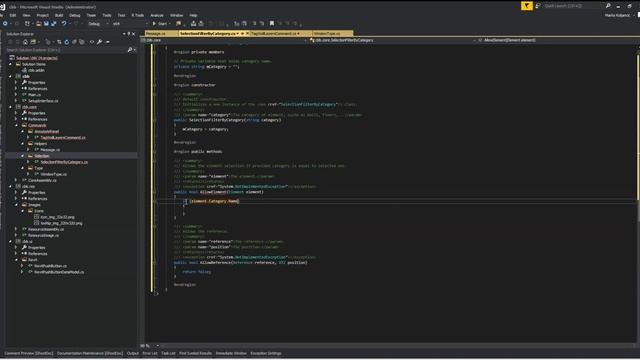Image resolution: width=640 pixels, height=360 pixels.
Task: Switch to the TagWallLayersCommand.cs tab
Action: (x=274, y=33)
